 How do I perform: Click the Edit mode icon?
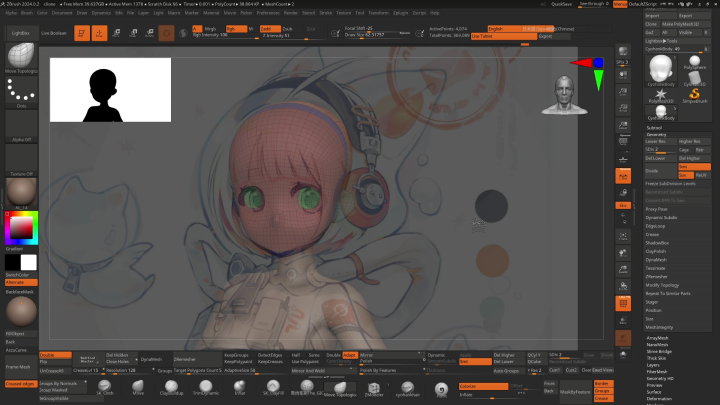[83, 33]
